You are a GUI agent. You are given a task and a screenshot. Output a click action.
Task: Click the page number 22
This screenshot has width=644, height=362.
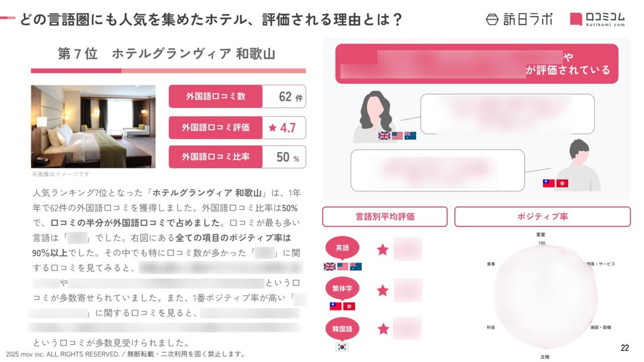click(x=625, y=348)
